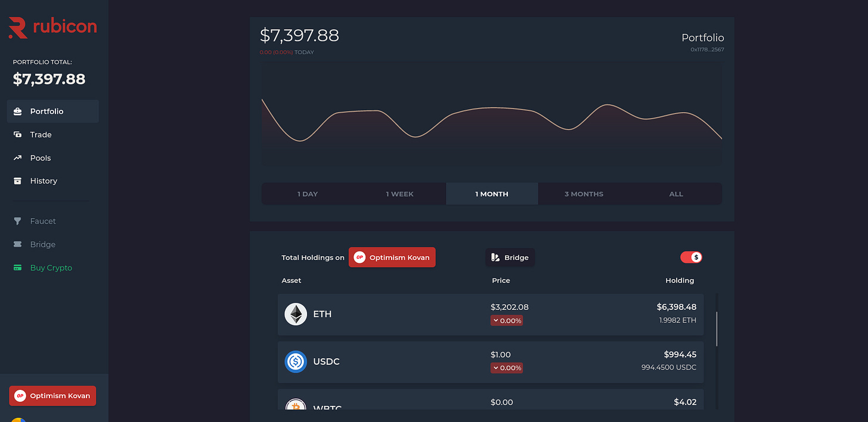Select the 3 MONTHS chart range
Viewport: 868px width, 422px height.
(584, 194)
